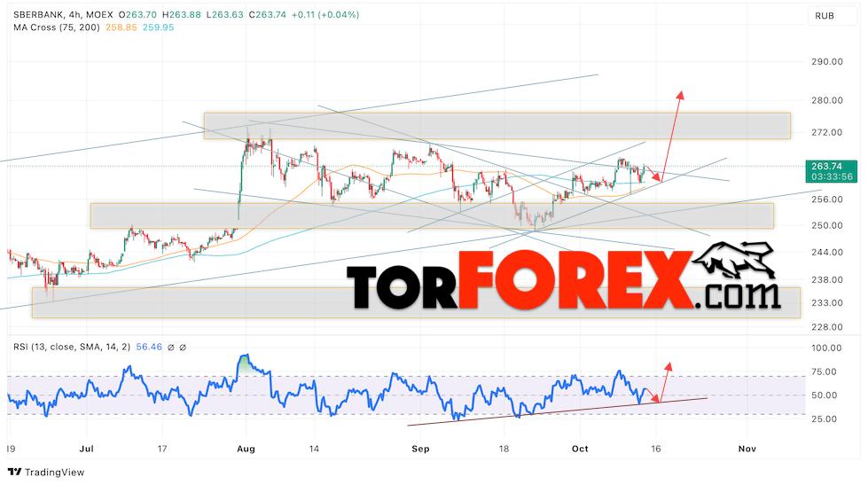This screenshot has height=485, width=868.
Task: Click the 250.00 price axis label
Action: [827, 225]
